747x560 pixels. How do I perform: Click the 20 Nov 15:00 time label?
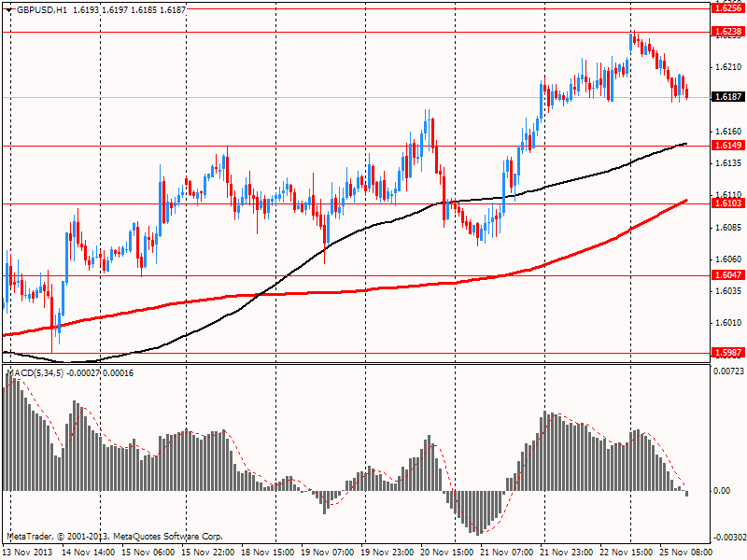[447, 553]
